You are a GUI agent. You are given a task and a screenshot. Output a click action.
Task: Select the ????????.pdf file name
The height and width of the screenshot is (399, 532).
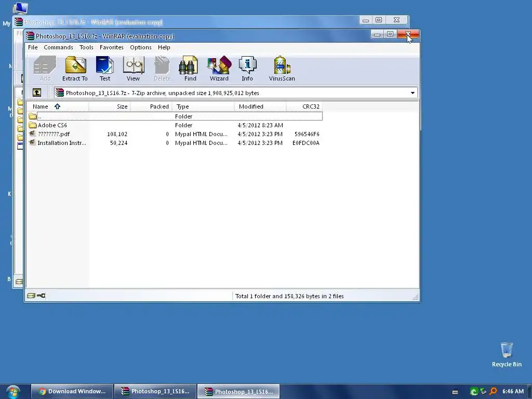tap(54, 134)
